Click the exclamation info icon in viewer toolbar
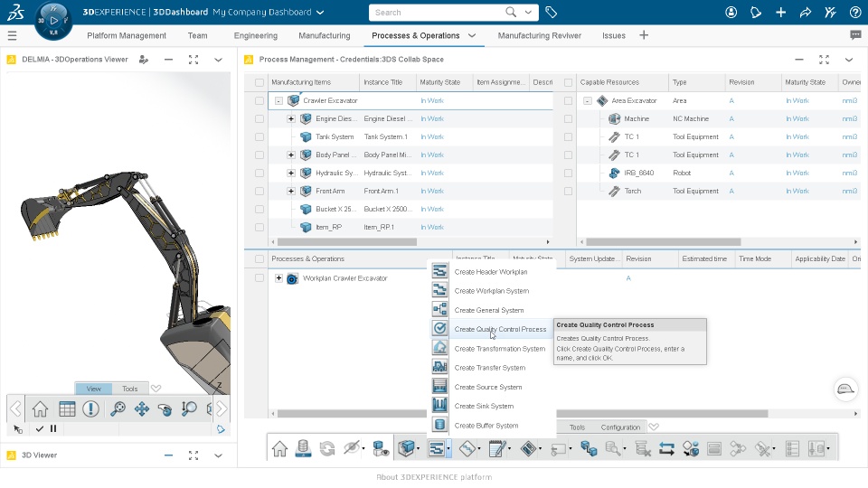This screenshot has width=868, height=488. pyautogui.click(x=90, y=408)
